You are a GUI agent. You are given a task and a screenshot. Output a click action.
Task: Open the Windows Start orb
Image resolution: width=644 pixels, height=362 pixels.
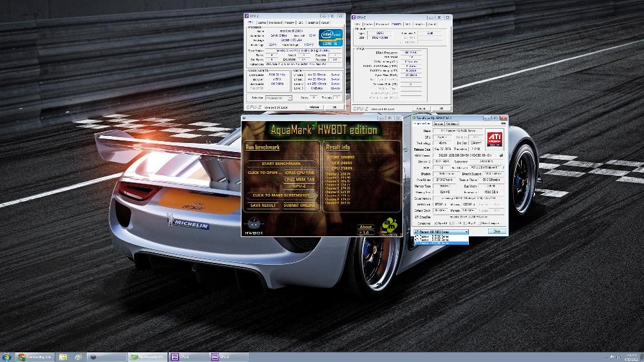6,357
